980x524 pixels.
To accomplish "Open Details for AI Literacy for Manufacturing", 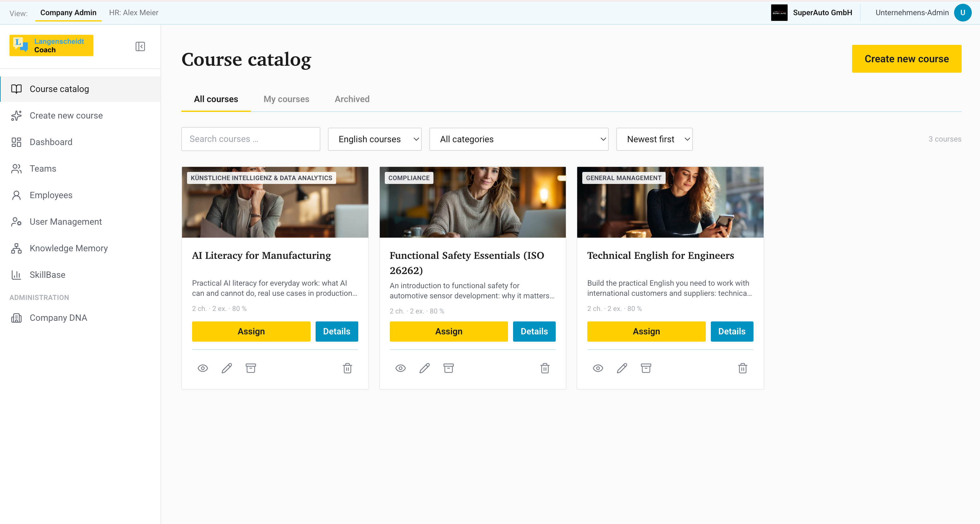I will (x=337, y=332).
